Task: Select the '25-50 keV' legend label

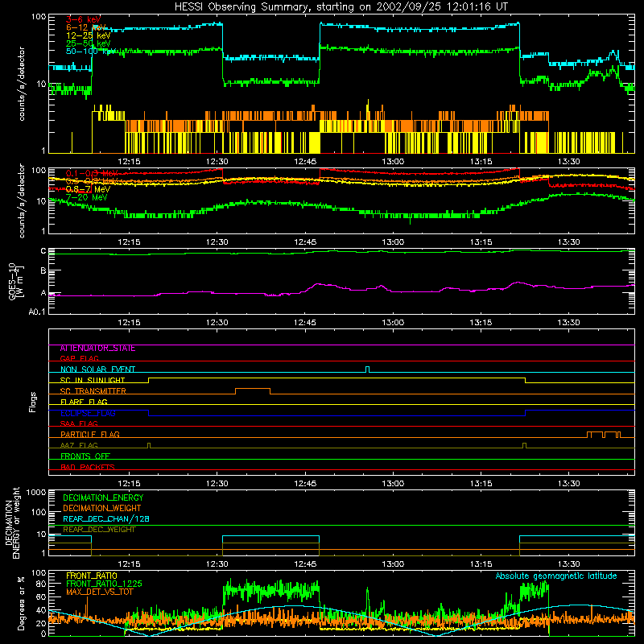Action: point(88,43)
